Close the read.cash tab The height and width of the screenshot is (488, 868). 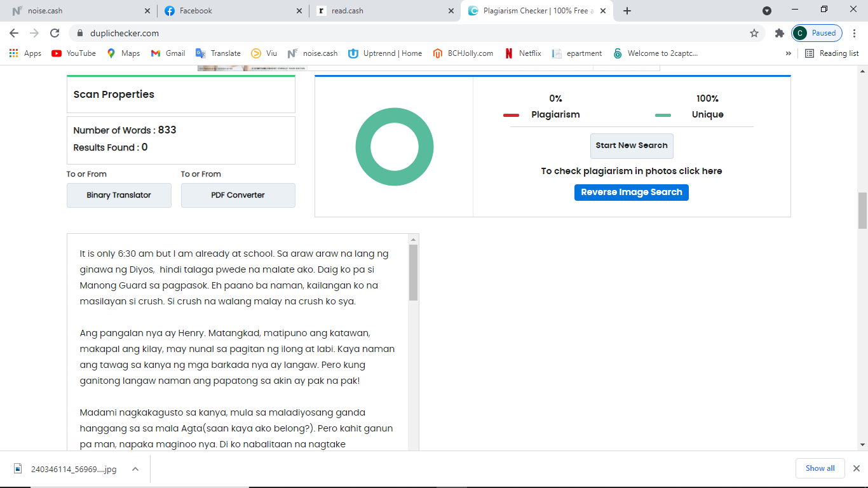451,11
